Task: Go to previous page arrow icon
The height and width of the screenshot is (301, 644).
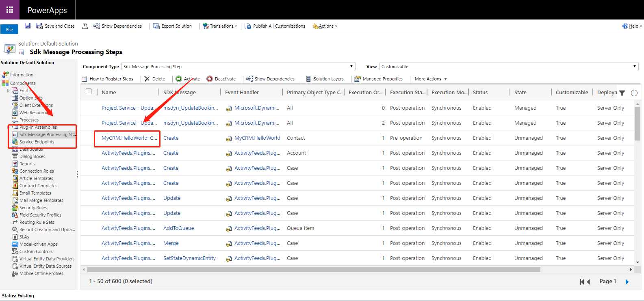Action: coord(588,282)
